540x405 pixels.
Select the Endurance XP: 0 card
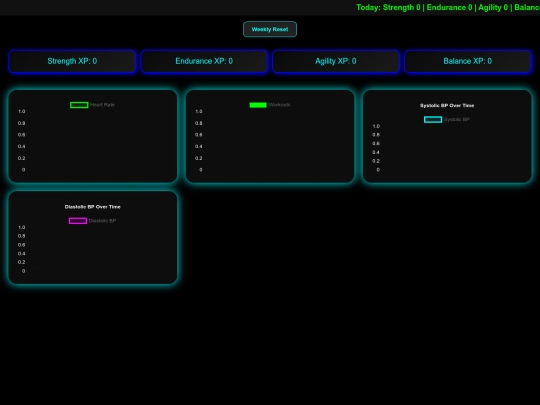(204, 61)
